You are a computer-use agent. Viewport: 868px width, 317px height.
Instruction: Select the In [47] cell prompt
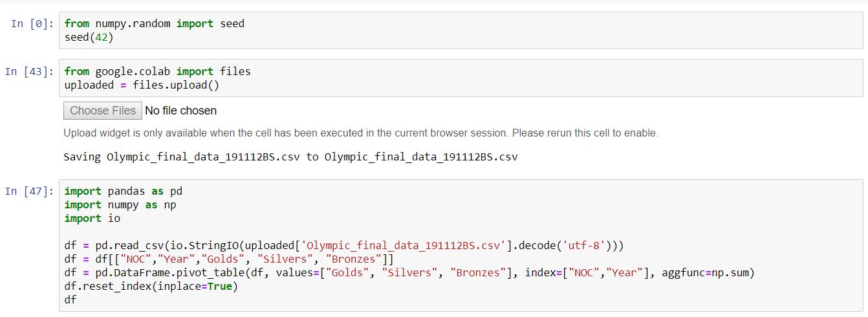click(x=29, y=191)
